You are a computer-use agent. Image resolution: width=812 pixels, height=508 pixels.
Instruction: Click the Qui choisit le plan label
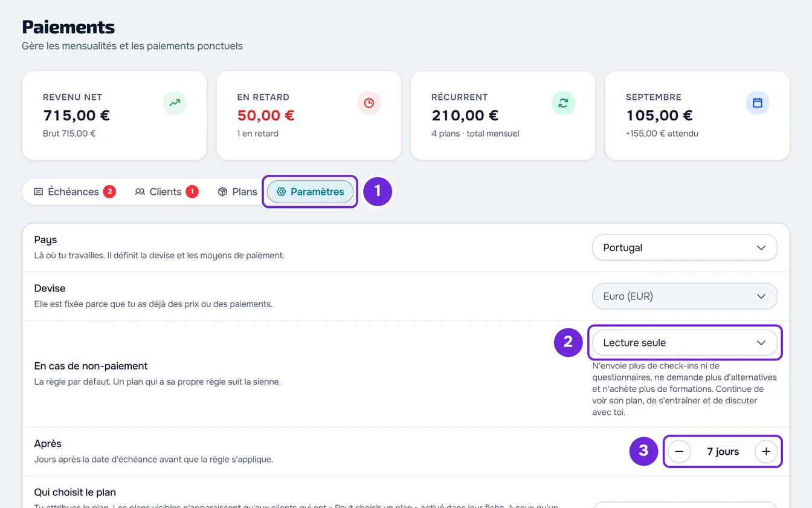tap(75, 492)
